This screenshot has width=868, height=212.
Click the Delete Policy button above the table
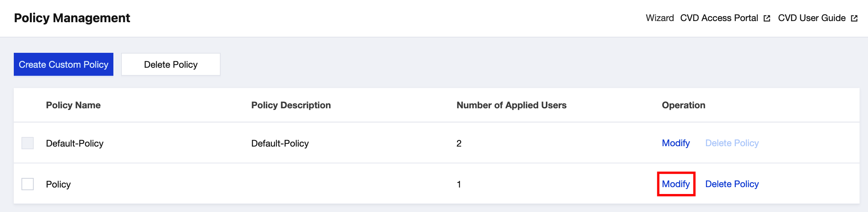[171, 64]
